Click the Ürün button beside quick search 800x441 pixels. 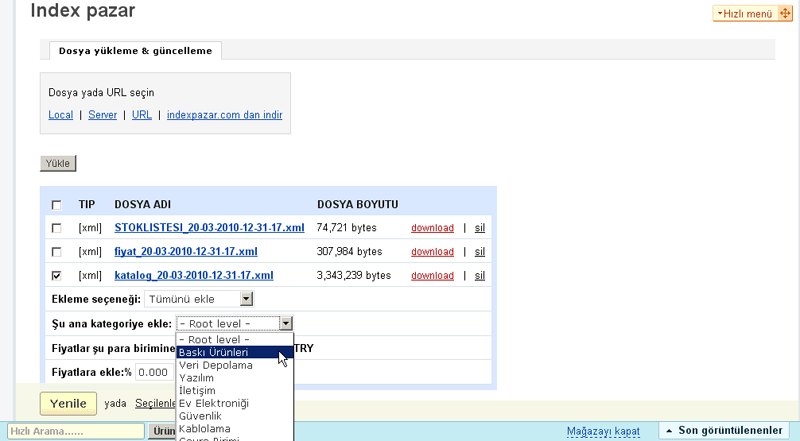coord(163,431)
